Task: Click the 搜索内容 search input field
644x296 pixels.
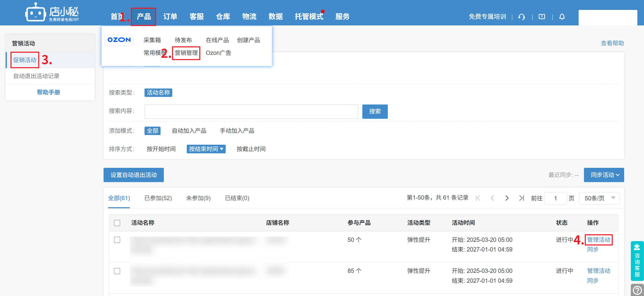Action: pos(251,111)
